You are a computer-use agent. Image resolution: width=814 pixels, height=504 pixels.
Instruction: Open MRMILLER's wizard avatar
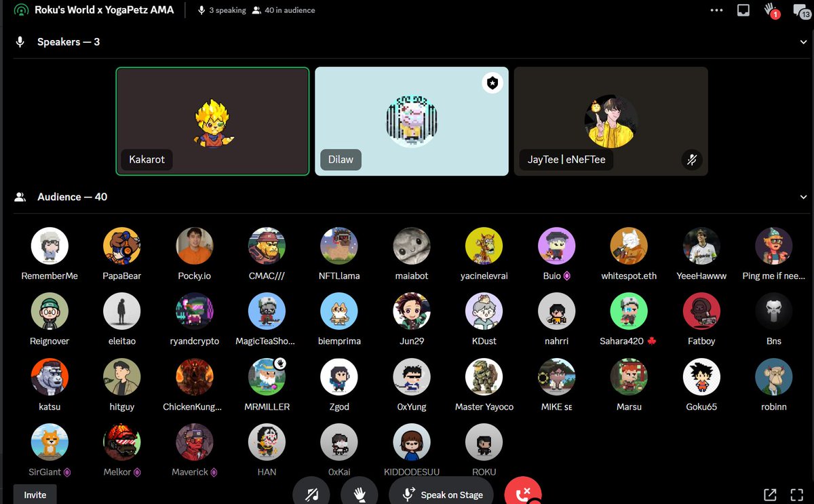click(x=267, y=376)
